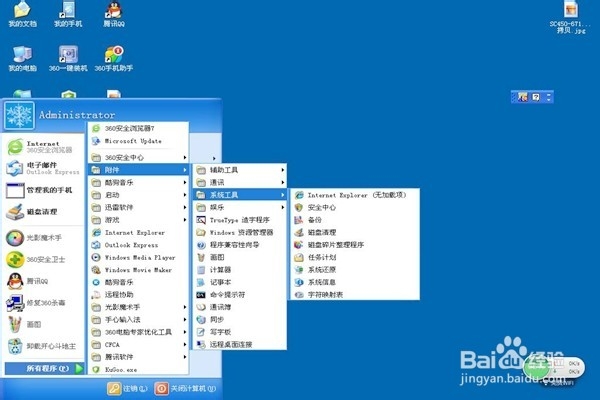Run KuGoo.exe entry
Screen dimensions: 600x400
click(x=139, y=369)
